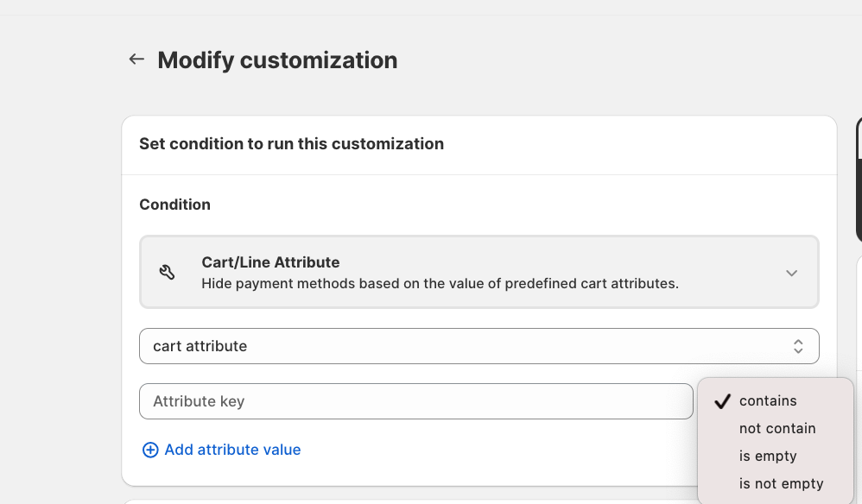The image size is (862, 504).
Task: Select "is not empty" in the operator list
Action: 781,483
